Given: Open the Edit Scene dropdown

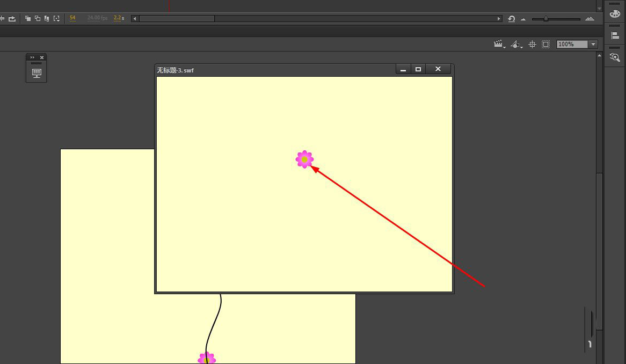Looking at the screenshot, I should coord(499,45).
